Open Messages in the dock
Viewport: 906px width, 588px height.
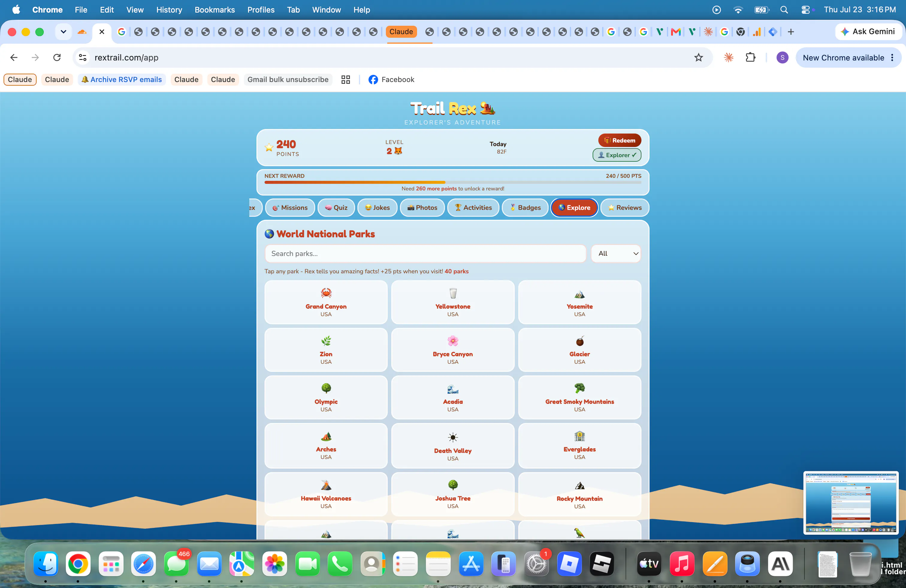tap(176, 564)
